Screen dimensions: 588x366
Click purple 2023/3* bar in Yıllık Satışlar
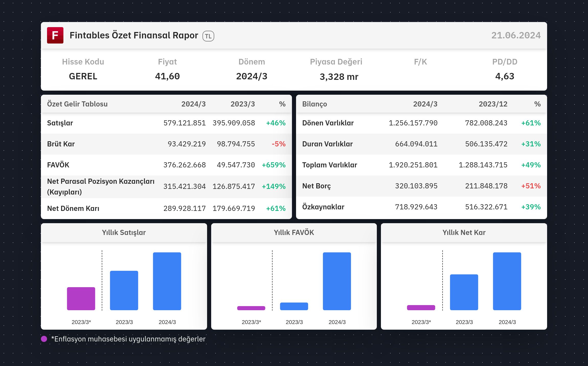[81, 299]
